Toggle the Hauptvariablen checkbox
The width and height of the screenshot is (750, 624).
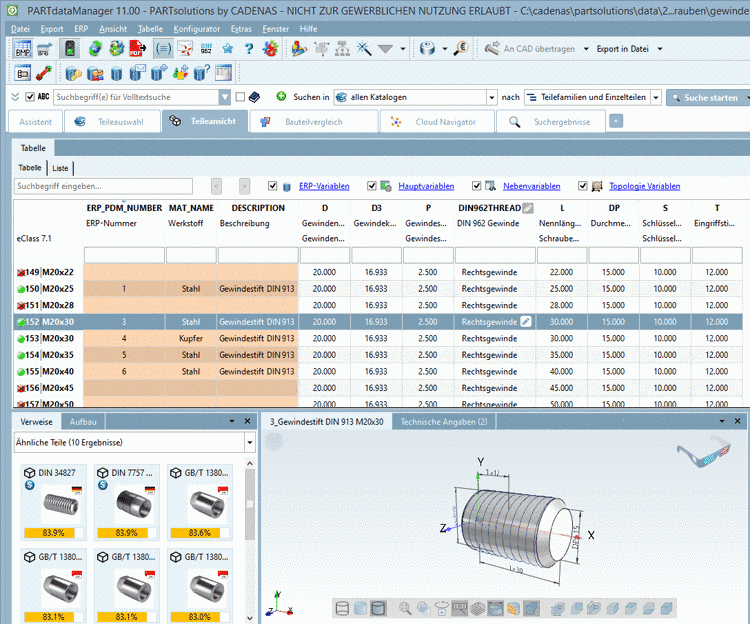tap(372, 186)
